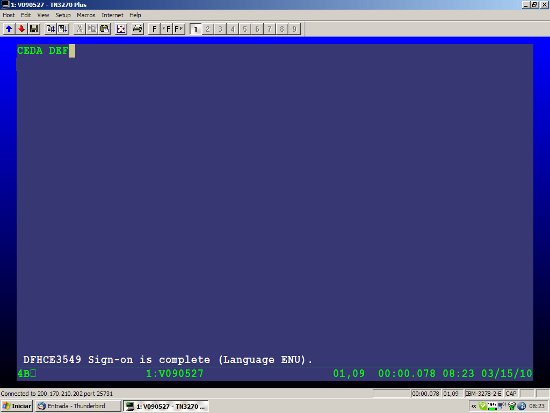The width and height of the screenshot is (550, 413).
Task: Click the plain F font button
Action: tap(154, 29)
